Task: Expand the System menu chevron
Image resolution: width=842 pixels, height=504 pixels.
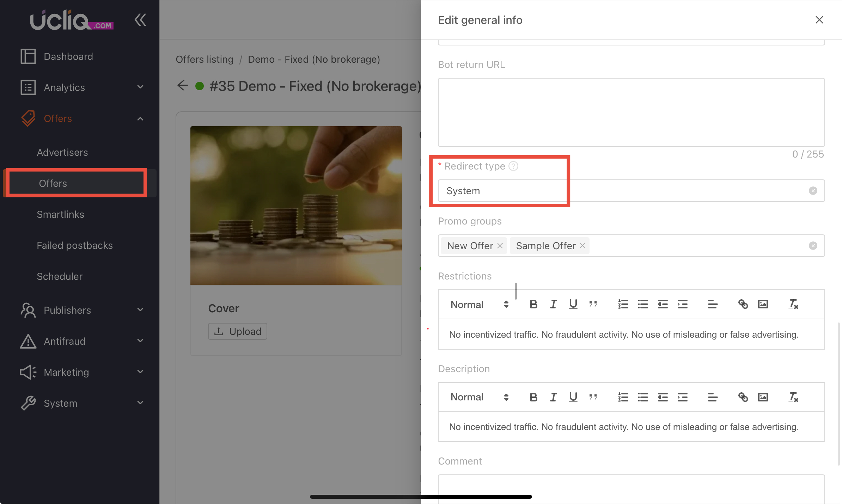Action: [x=140, y=403]
